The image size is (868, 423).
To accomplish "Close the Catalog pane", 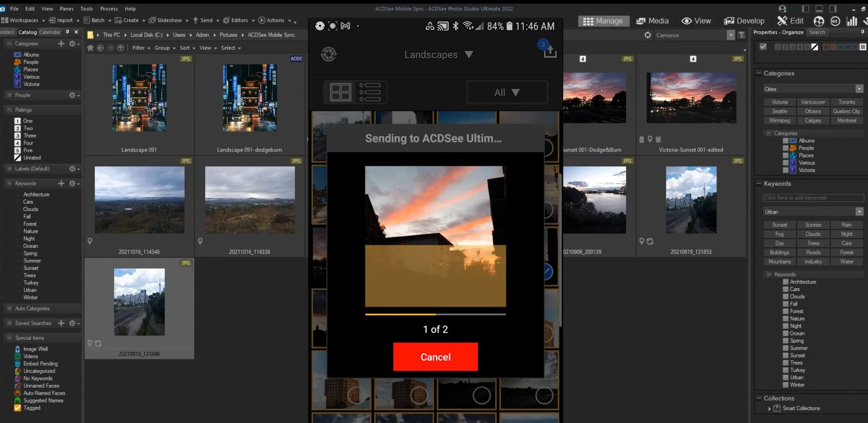I will pyautogui.click(x=76, y=32).
